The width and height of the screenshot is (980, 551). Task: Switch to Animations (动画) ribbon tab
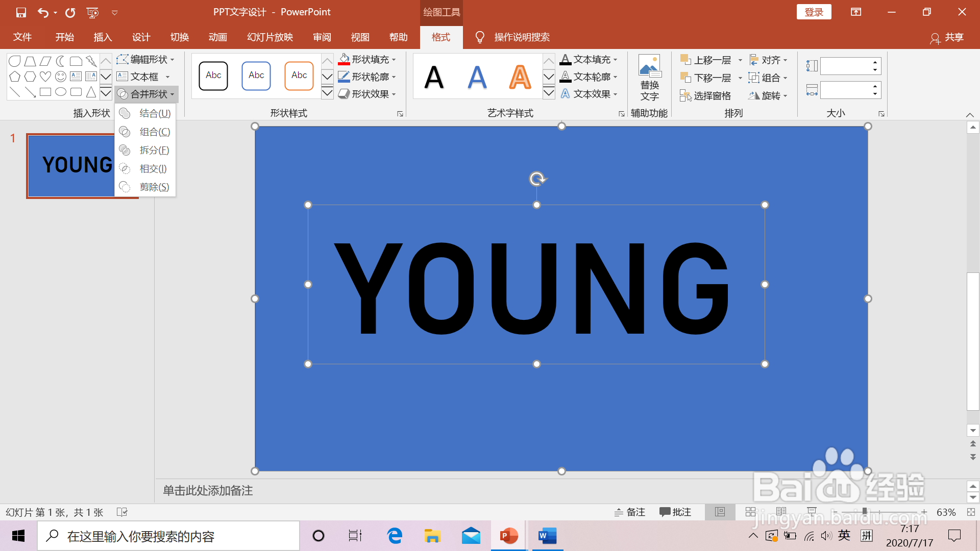click(217, 37)
